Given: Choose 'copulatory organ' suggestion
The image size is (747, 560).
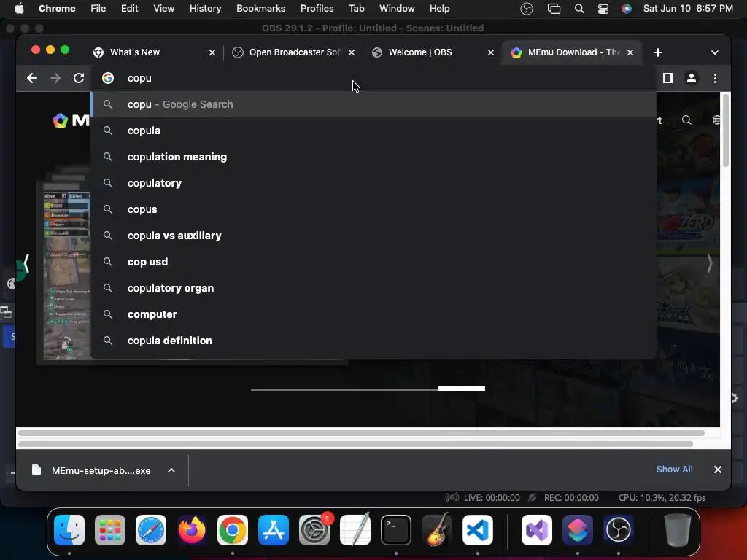Looking at the screenshot, I should coord(373,288).
